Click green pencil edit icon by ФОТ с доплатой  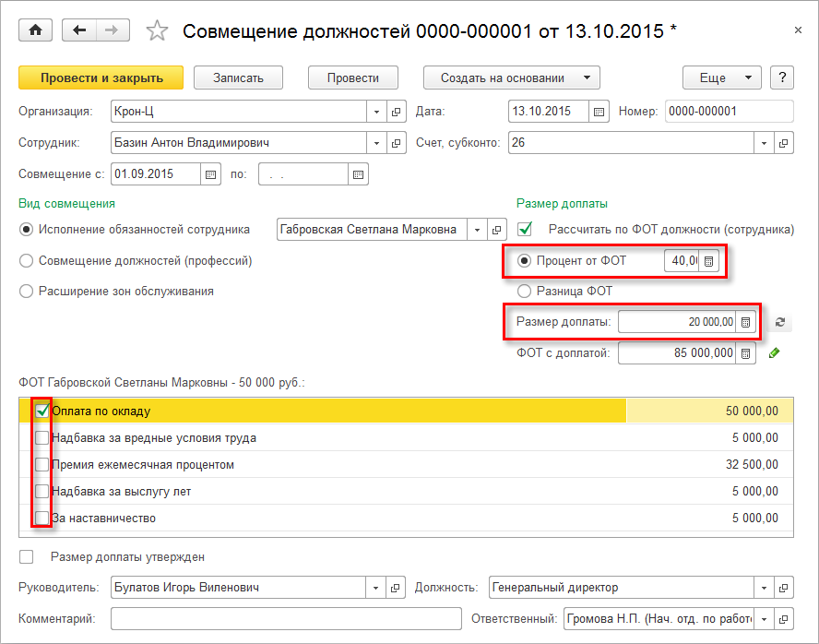pos(775,352)
